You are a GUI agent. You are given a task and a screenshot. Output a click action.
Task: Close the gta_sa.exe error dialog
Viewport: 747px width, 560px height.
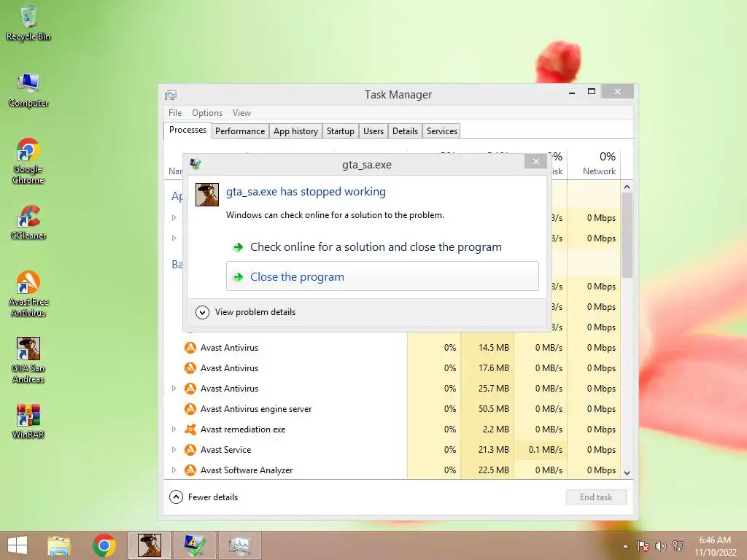pyautogui.click(x=536, y=161)
